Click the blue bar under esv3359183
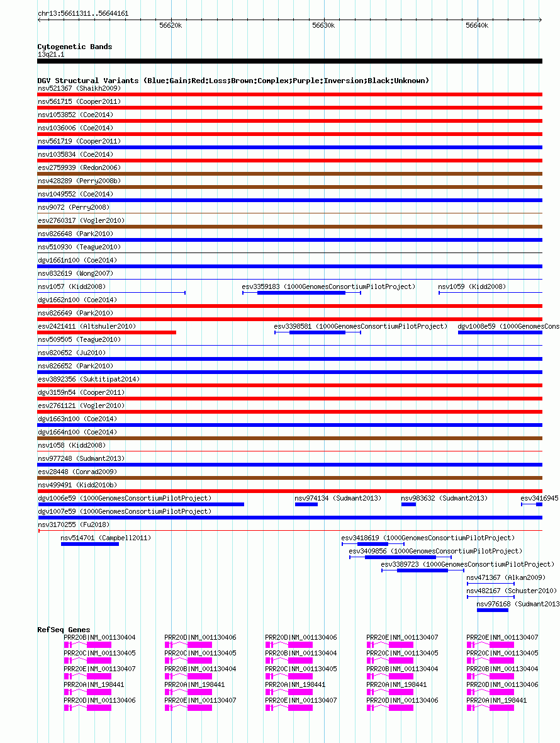Screen dimensions: 560x743 (x=301, y=293)
